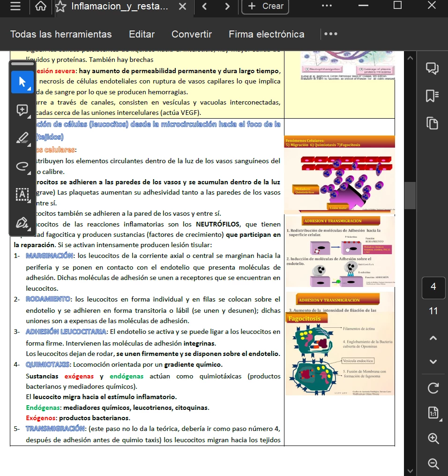Click the RODAMIENTO heading
The width and height of the screenshot is (448, 476).
[x=48, y=299]
